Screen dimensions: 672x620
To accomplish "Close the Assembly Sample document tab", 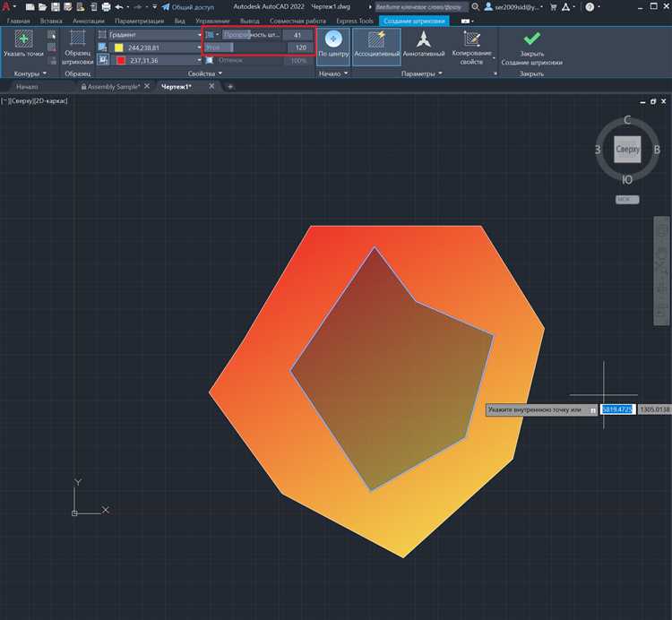I will (147, 86).
